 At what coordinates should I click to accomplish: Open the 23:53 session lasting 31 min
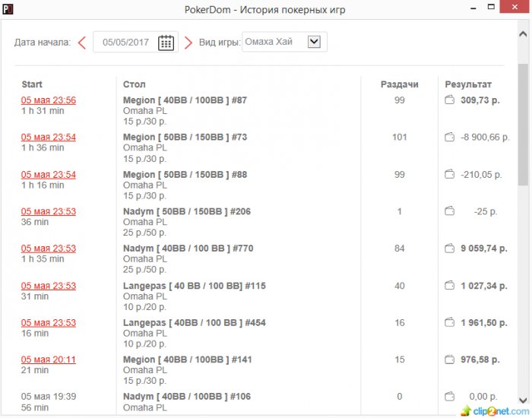click(49, 286)
